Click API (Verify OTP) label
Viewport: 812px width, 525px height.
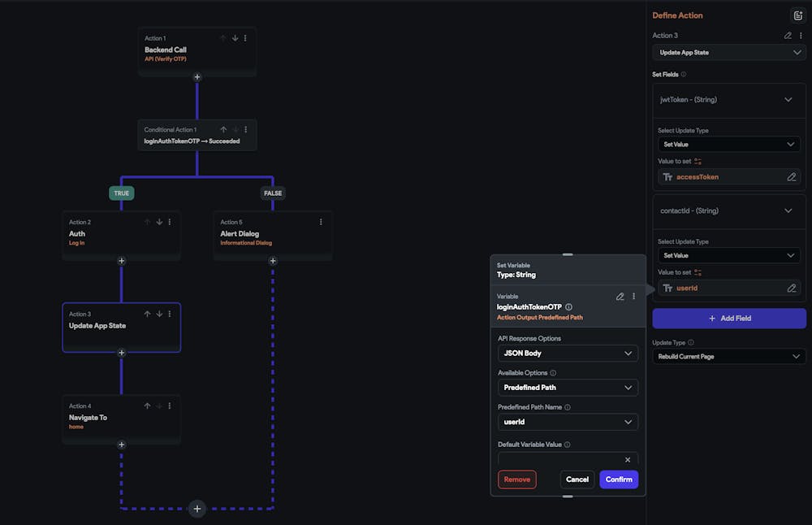coord(165,59)
